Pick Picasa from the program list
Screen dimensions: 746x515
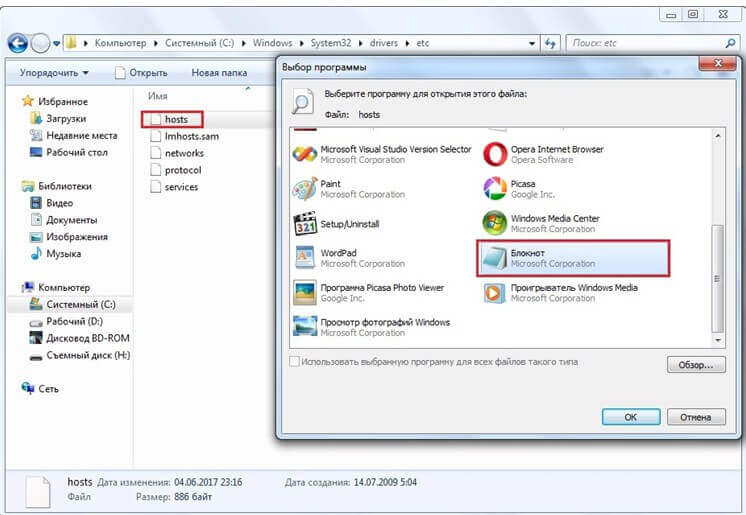point(495,189)
